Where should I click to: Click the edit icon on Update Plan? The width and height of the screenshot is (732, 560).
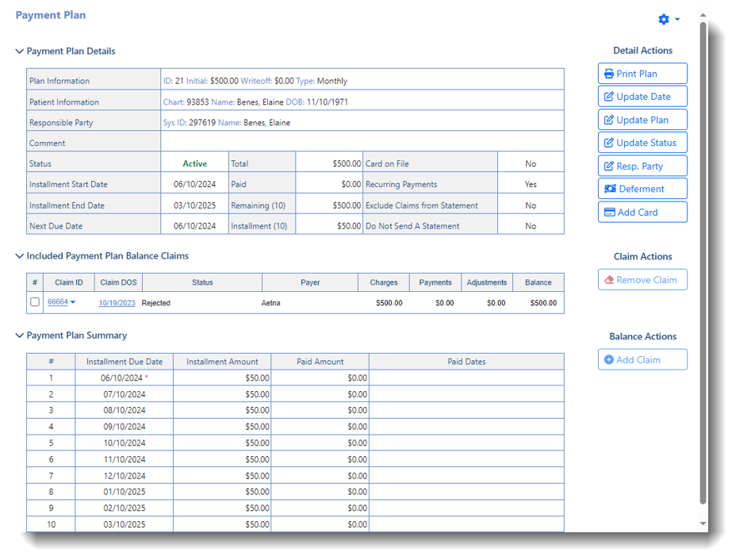coord(609,120)
